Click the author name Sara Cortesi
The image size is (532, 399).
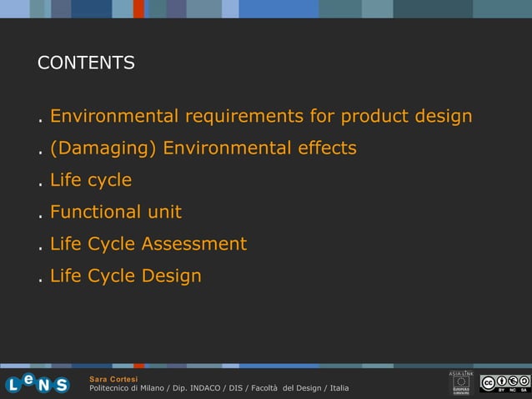point(113,379)
